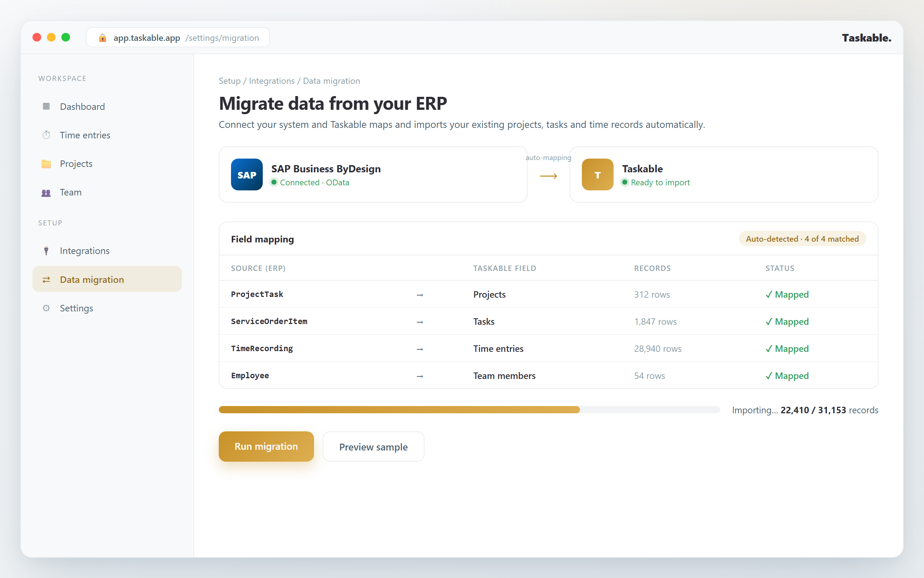924x578 pixels.
Task: Click the arrow in ServiceOrderItem row
Action: pyautogui.click(x=420, y=322)
